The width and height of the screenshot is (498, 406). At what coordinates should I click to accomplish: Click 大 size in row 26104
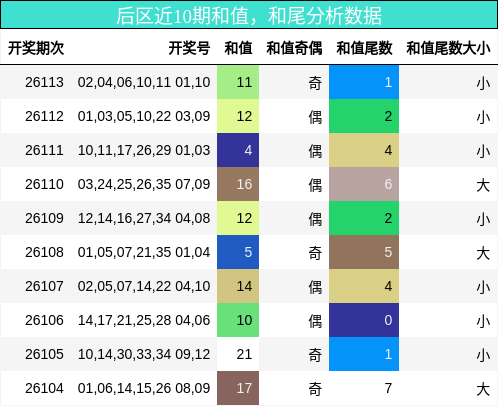[483, 389]
